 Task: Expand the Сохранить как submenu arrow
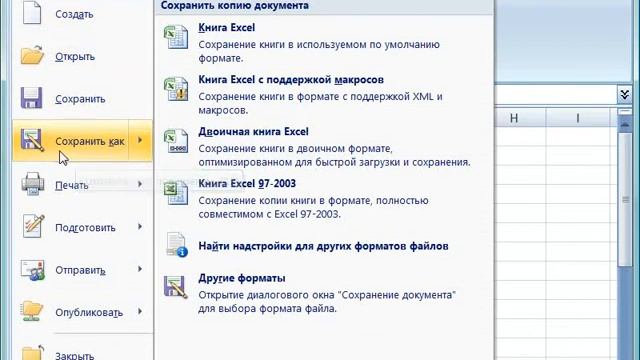(140, 140)
